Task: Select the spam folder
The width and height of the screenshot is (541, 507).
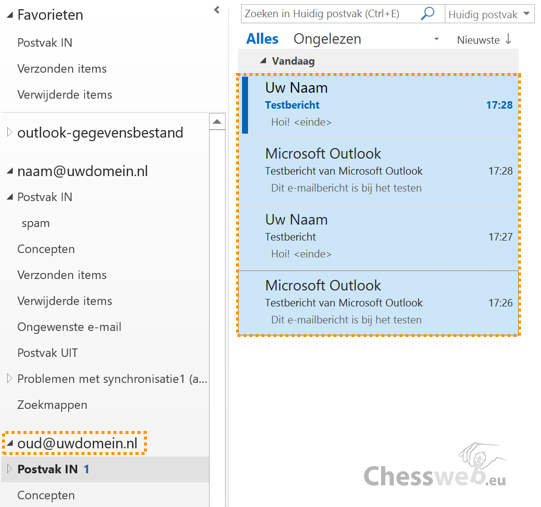Action: point(36,223)
